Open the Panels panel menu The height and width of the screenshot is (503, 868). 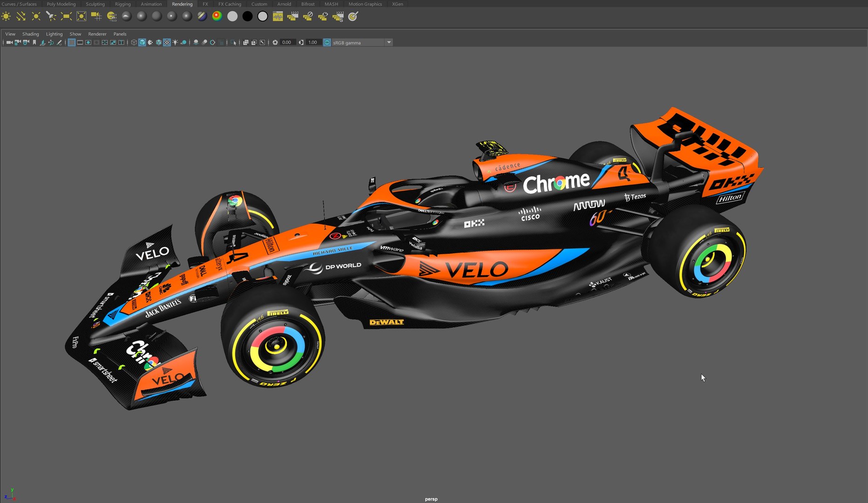pyautogui.click(x=120, y=34)
